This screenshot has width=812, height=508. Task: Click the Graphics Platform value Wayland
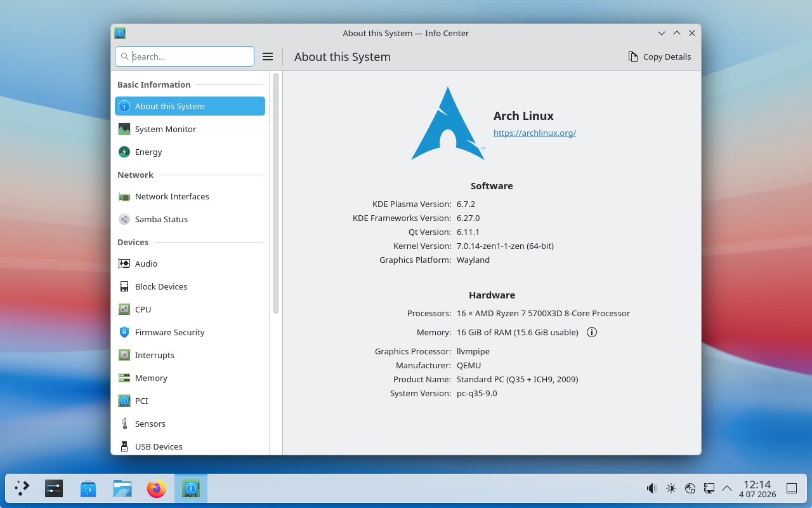pyautogui.click(x=473, y=260)
